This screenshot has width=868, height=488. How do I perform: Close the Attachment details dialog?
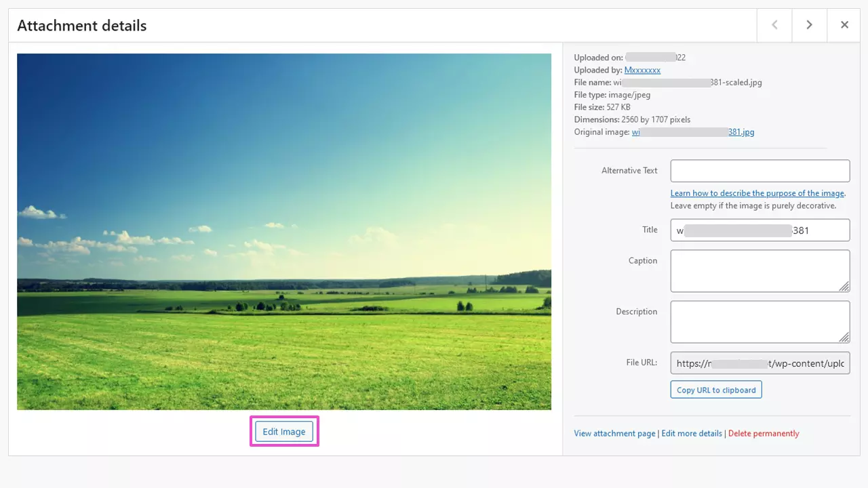[844, 25]
